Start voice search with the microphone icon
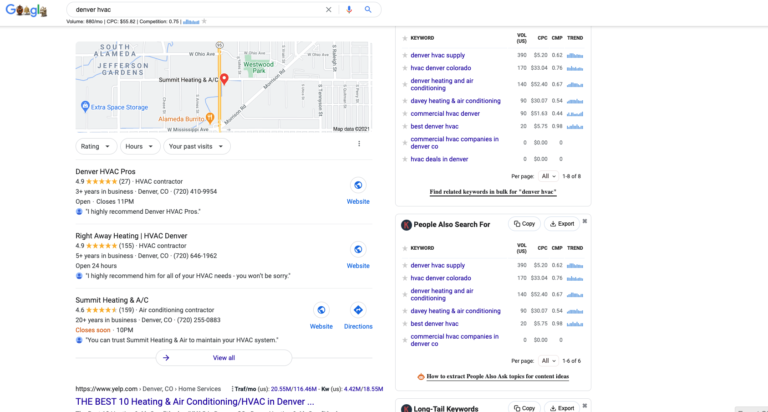Screen dimensions: 768x412 (x=349, y=9)
